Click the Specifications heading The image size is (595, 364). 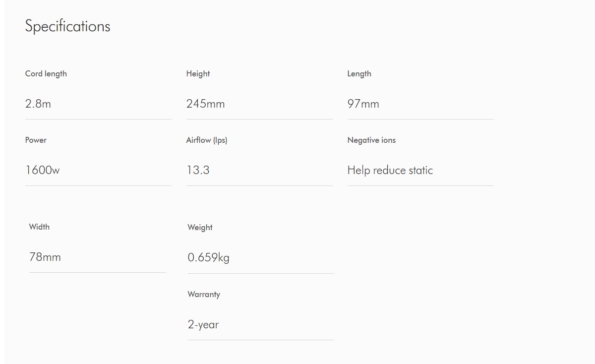(67, 26)
